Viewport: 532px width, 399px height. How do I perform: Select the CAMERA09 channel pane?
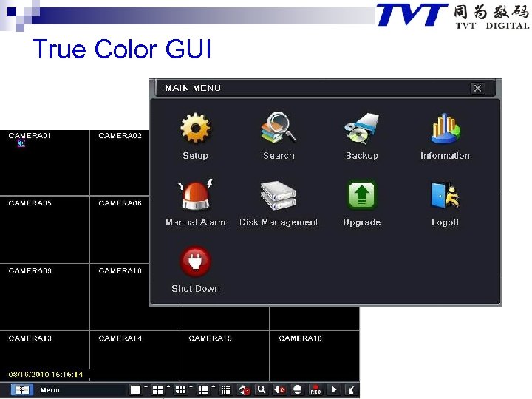[x=44, y=297]
